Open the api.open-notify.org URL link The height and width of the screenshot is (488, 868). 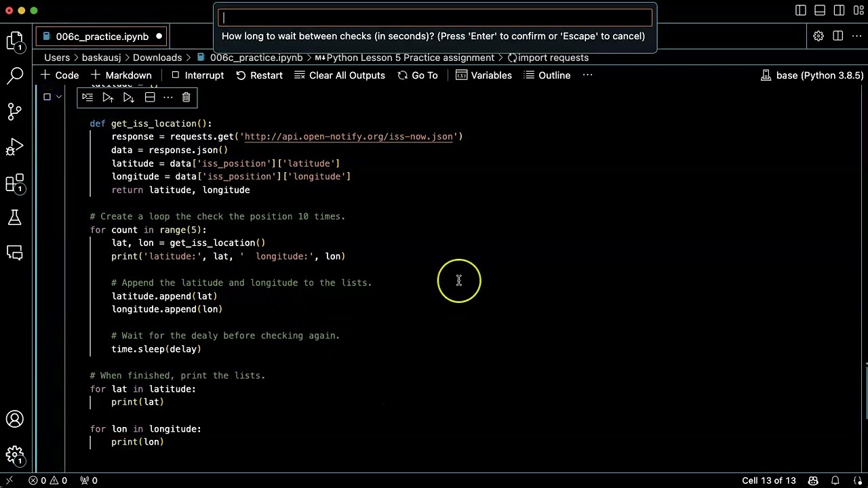(x=349, y=136)
